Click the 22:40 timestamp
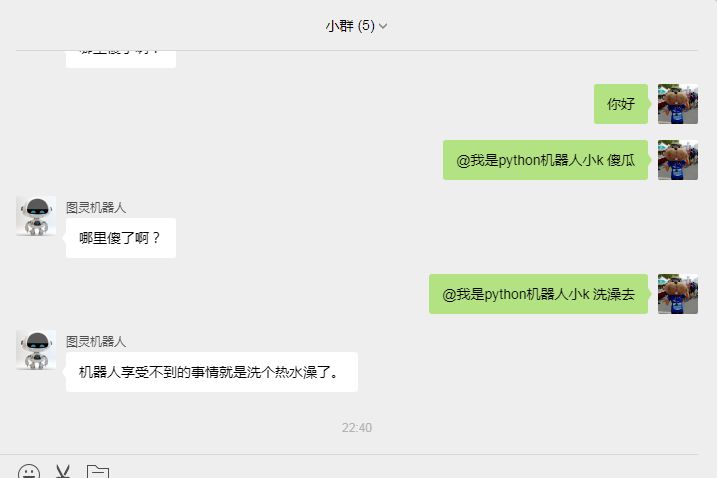 click(357, 428)
